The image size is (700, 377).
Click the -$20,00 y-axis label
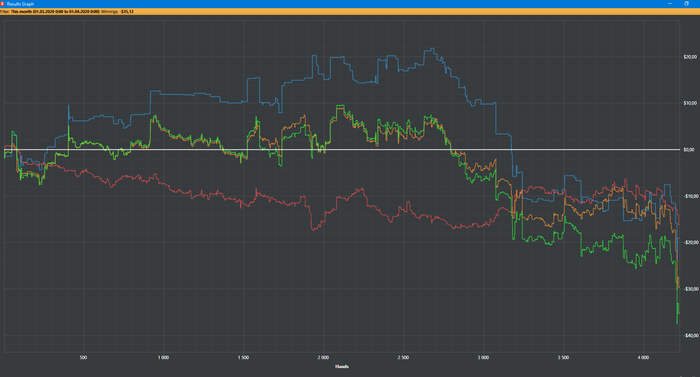(x=690, y=243)
